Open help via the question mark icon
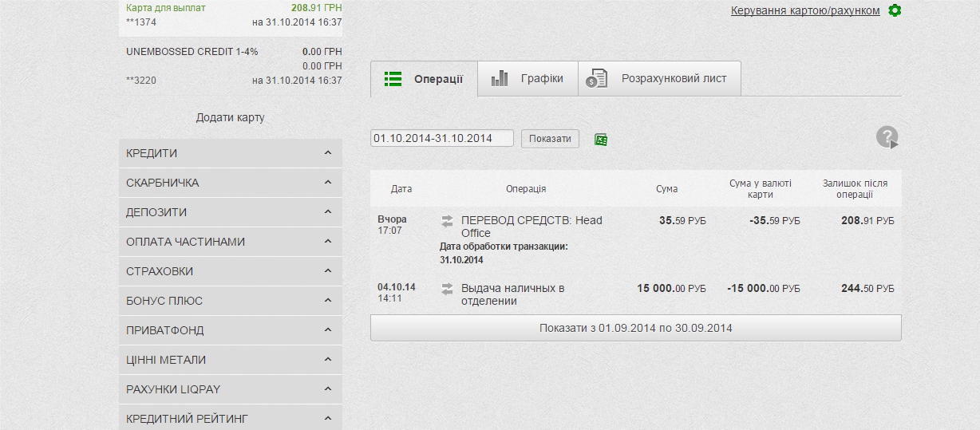 (887, 137)
